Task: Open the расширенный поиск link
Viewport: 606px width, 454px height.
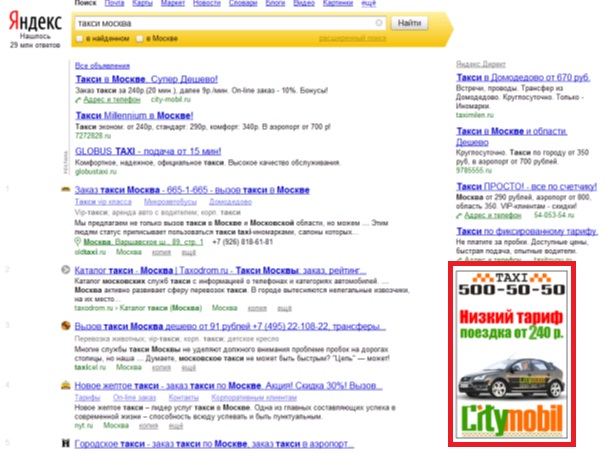Action: (x=352, y=38)
